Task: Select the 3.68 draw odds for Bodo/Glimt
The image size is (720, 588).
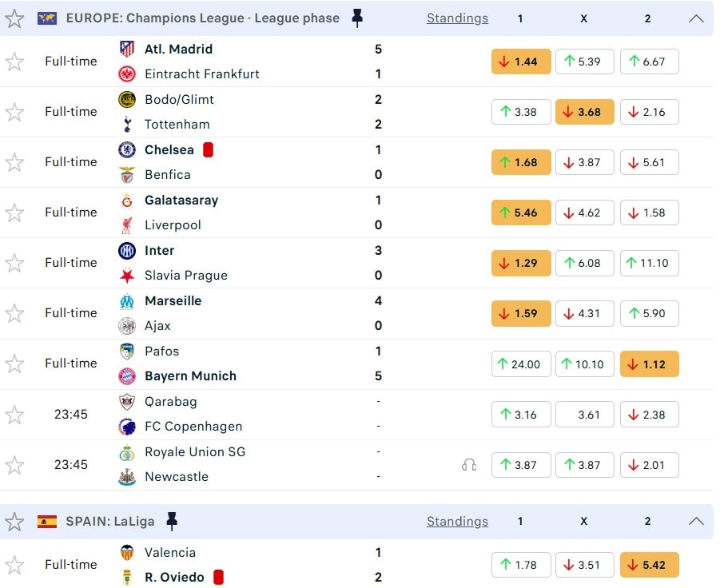Action: (585, 112)
